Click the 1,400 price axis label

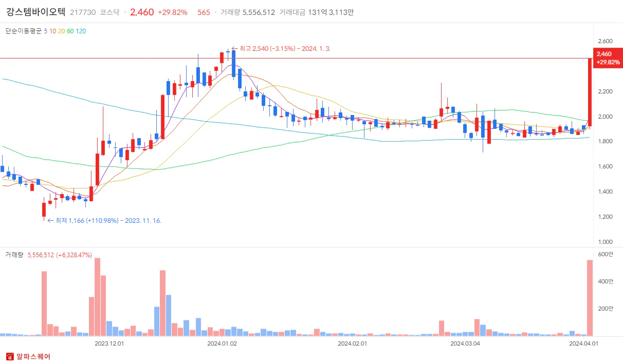click(605, 191)
